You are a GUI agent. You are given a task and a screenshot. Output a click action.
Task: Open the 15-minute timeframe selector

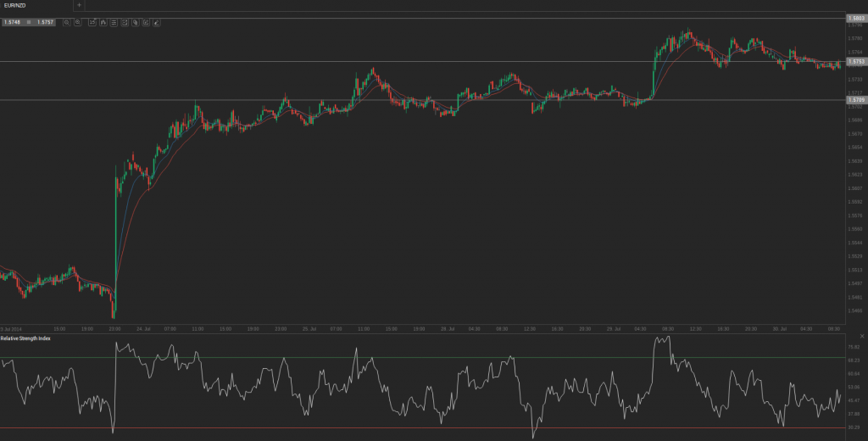coord(92,22)
